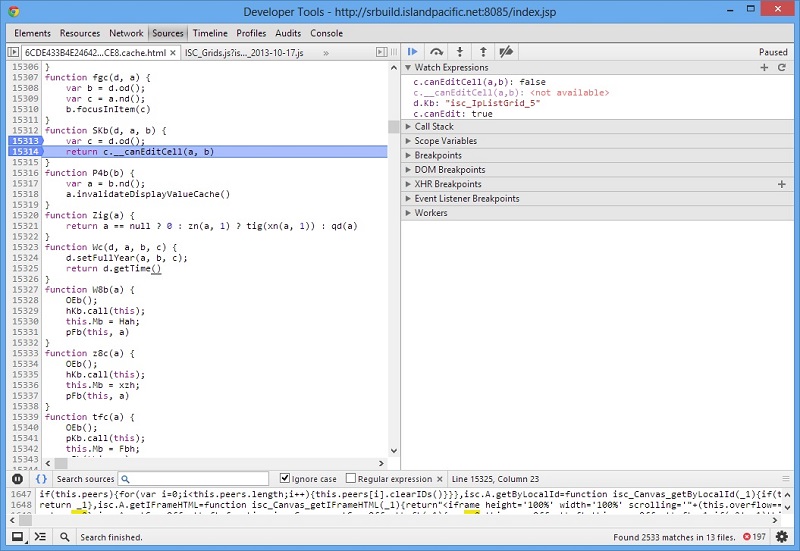Switch to the Network tab

pos(126,33)
